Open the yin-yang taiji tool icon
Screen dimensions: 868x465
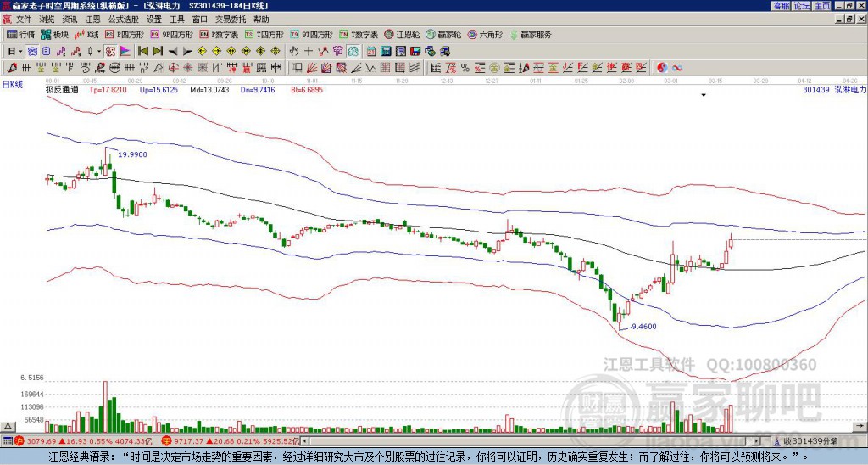coord(662,68)
